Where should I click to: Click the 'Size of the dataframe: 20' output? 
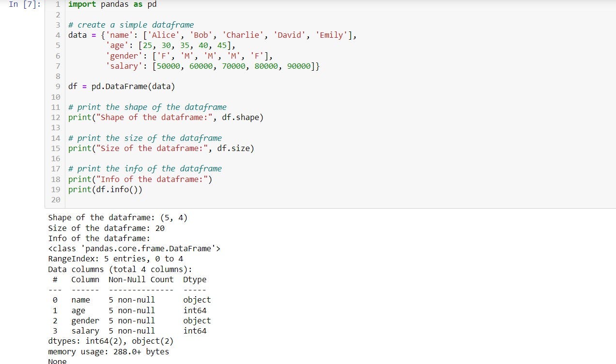pos(106,228)
